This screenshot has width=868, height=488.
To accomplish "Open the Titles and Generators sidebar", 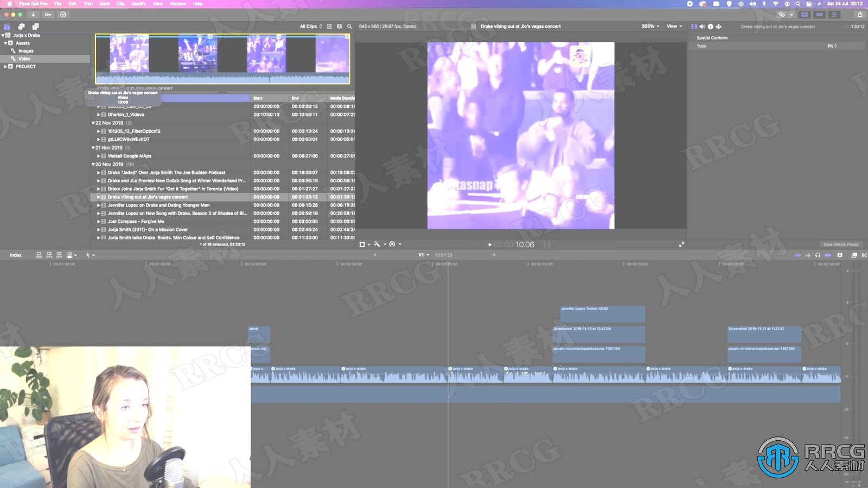I will tap(35, 27).
